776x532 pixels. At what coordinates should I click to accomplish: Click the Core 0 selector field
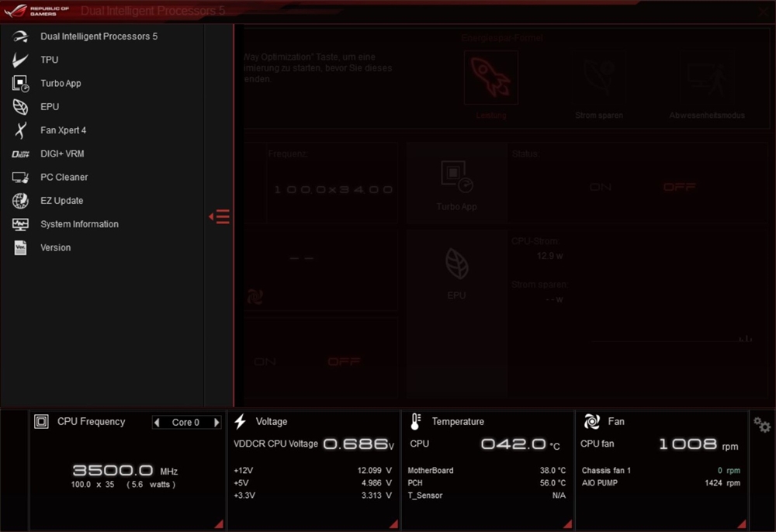click(x=186, y=422)
